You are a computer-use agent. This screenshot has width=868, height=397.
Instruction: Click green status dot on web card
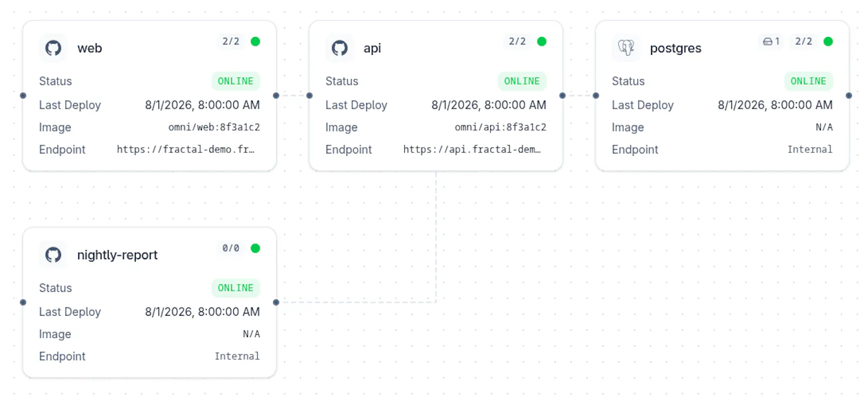[256, 41]
